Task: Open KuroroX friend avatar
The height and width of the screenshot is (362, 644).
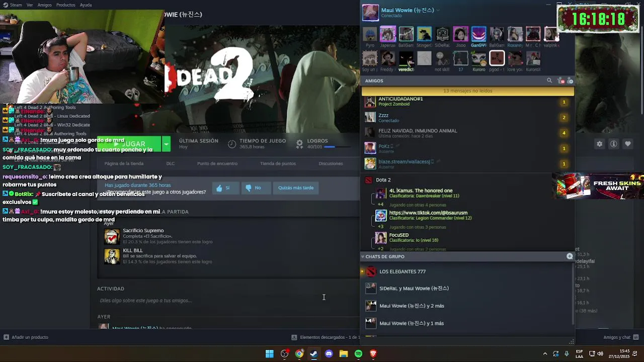Action: [x=533, y=58]
